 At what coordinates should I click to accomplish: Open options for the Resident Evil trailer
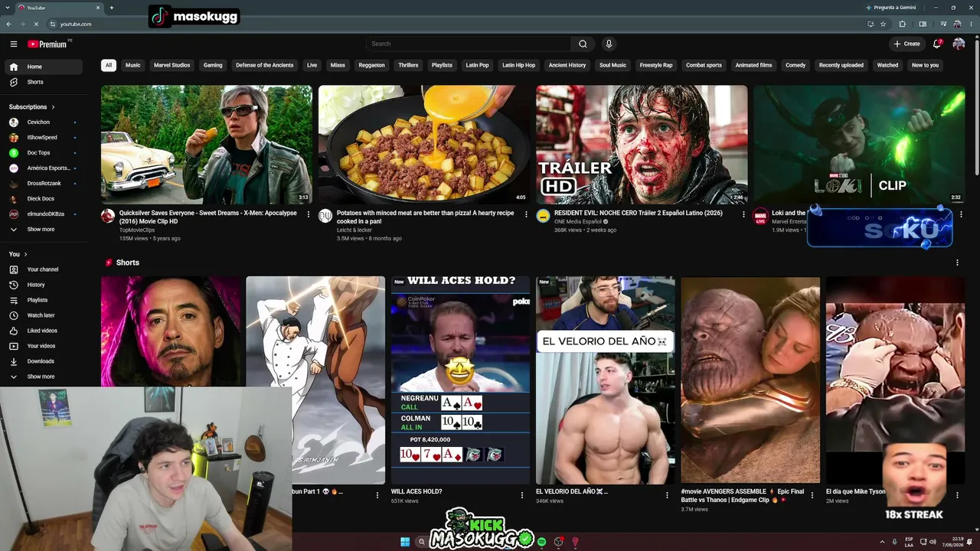pyautogui.click(x=743, y=214)
